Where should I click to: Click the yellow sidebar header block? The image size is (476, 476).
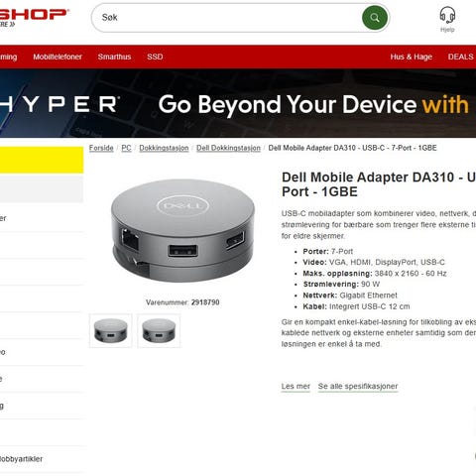(x=42, y=160)
